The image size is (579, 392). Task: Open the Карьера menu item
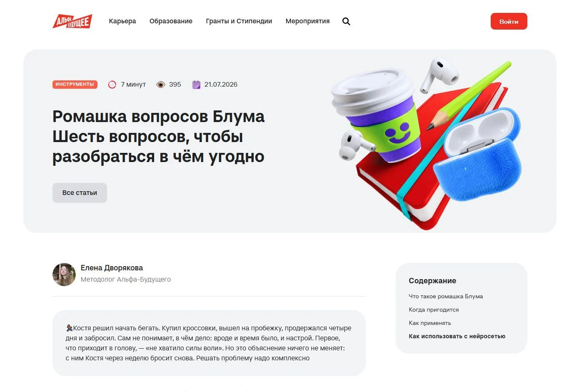click(122, 21)
